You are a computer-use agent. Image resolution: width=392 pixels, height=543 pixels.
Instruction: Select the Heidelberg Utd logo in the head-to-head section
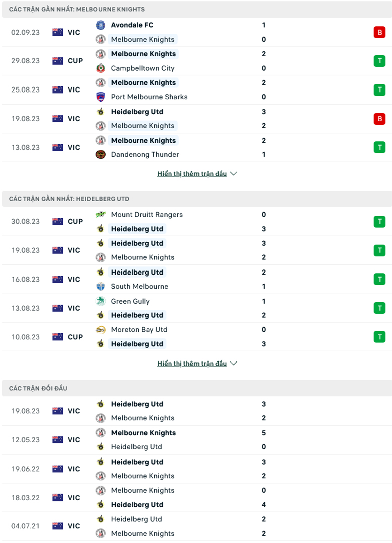(101, 404)
